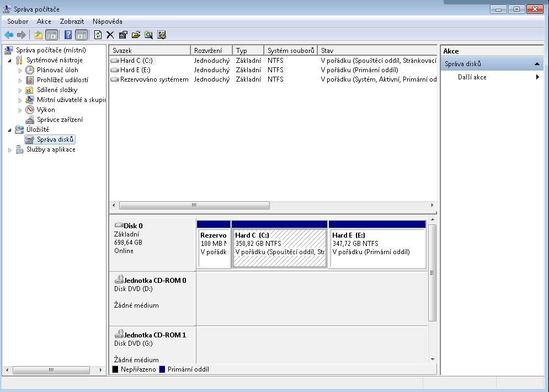Expand the Výkon node
549x392 pixels.
20,110
